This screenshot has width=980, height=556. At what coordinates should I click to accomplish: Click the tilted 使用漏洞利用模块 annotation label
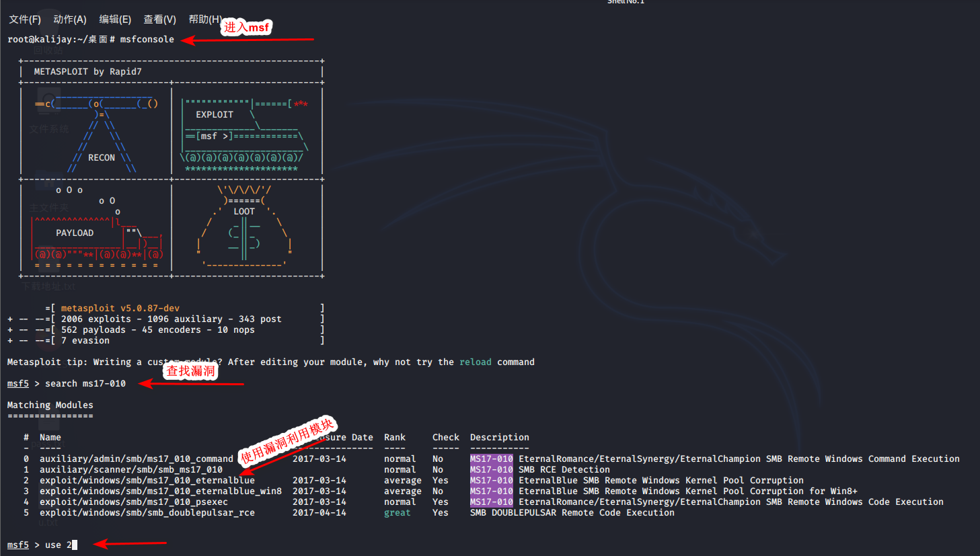287,440
